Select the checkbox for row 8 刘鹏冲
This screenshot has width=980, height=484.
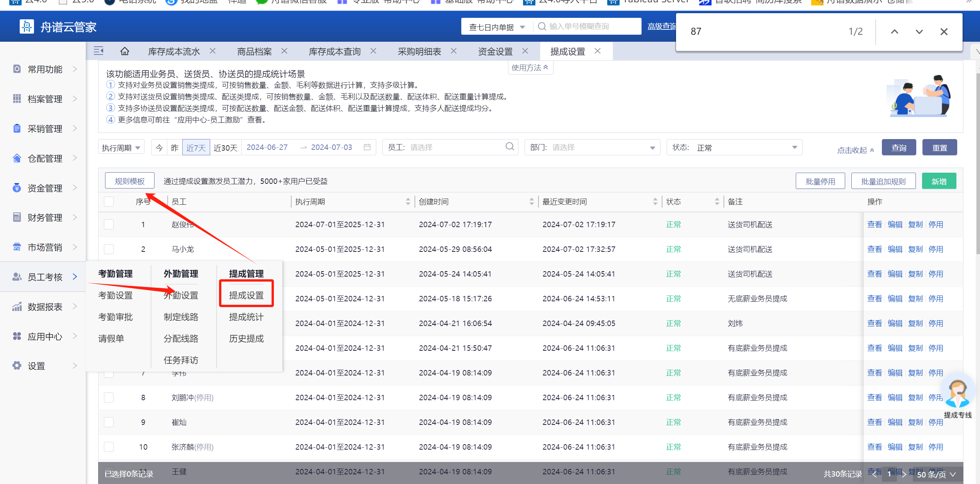click(109, 397)
